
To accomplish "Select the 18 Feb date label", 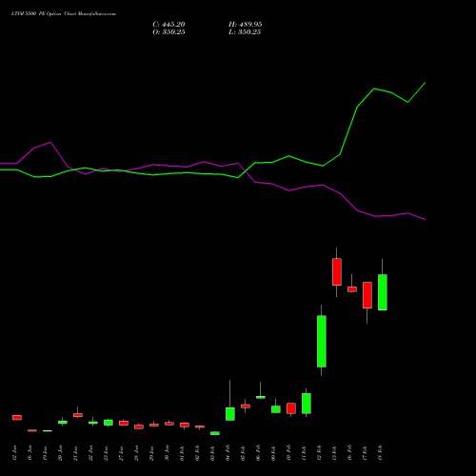I will (x=380, y=453).
